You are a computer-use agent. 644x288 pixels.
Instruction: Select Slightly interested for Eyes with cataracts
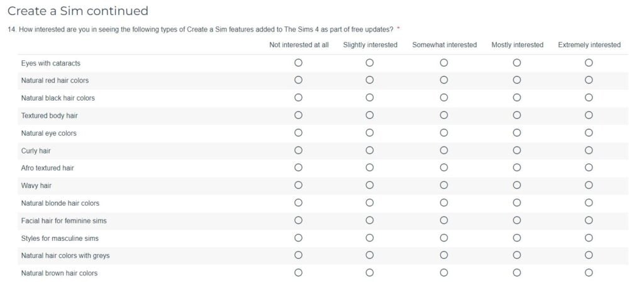(x=370, y=63)
